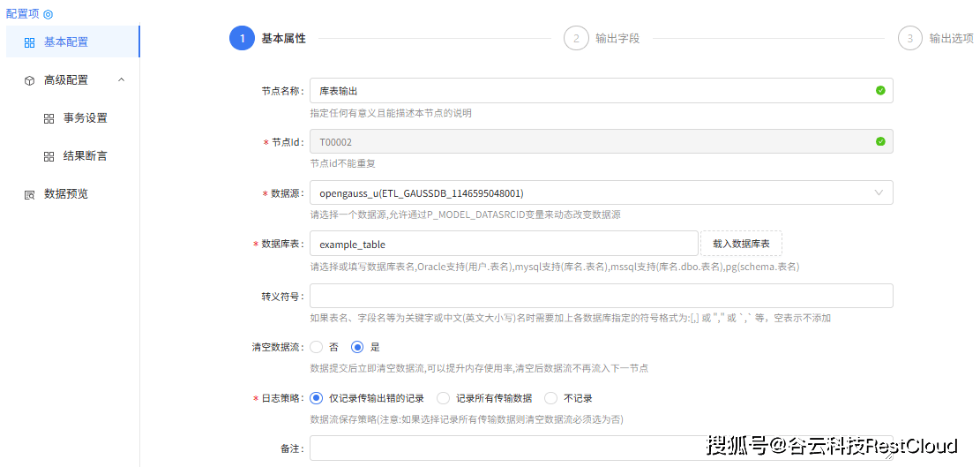Click the 载入数据库表 button
This screenshot has height=467, width=980.
coord(741,244)
